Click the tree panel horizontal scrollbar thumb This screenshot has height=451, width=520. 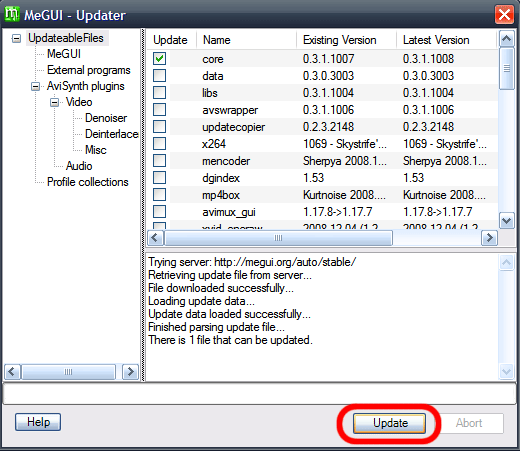[68, 372]
